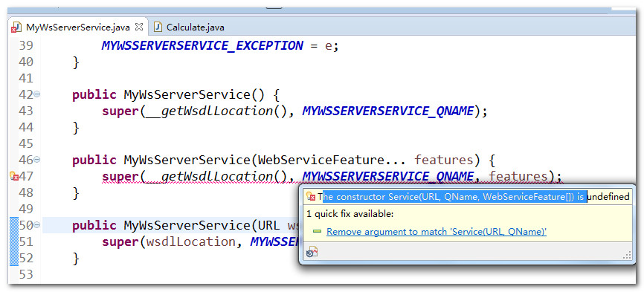
Task: Click 'URL' type on line 50
Action: click(268, 226)
